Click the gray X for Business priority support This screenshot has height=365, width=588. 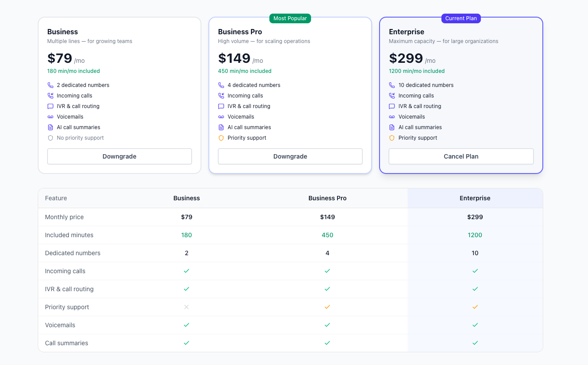click(186, 307)
